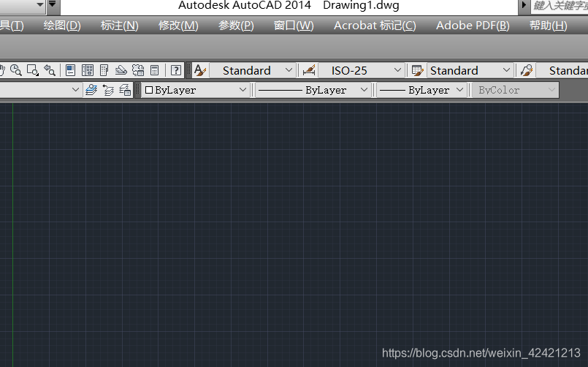Screen dimensions: 588x367
Task: Open the 修改(M) menu
Action: tap(178, 26)
